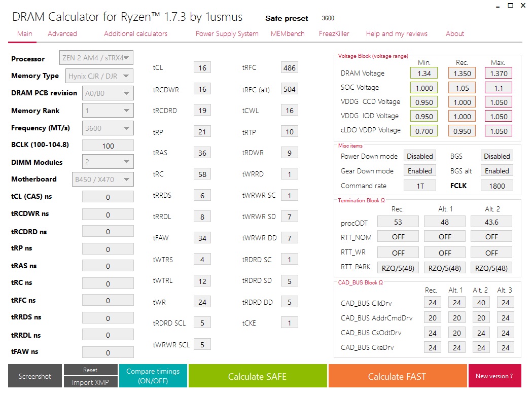
Task: Close the DRAM Calculator window
Action: 523,5
